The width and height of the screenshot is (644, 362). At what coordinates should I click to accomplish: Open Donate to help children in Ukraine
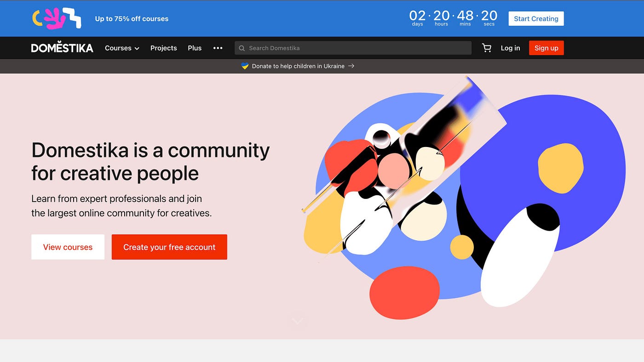coord(298,66)
